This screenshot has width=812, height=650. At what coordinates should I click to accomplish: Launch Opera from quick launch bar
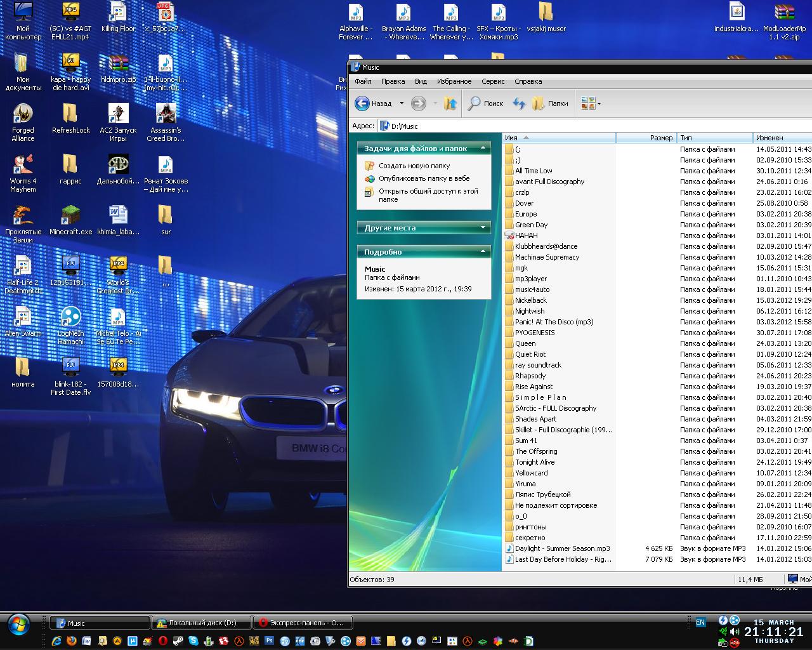coord(163,641)
